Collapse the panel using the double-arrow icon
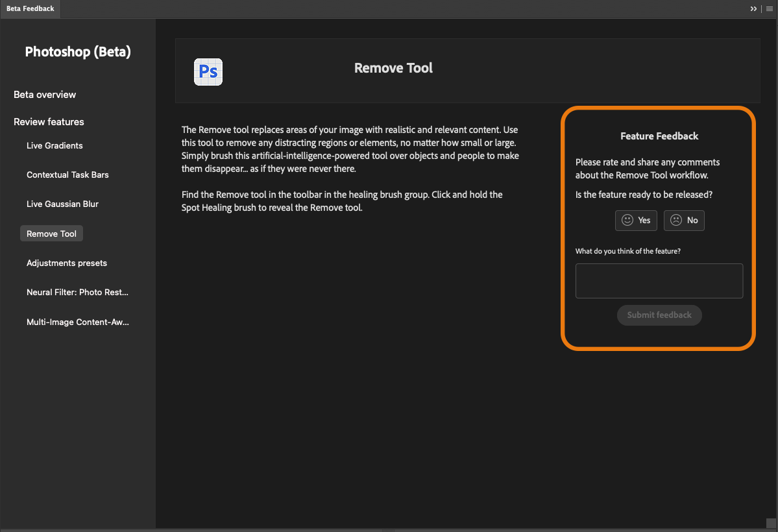The height and width of the screenshot is (532, 778). pyautogui.click(x=753, y=8)
